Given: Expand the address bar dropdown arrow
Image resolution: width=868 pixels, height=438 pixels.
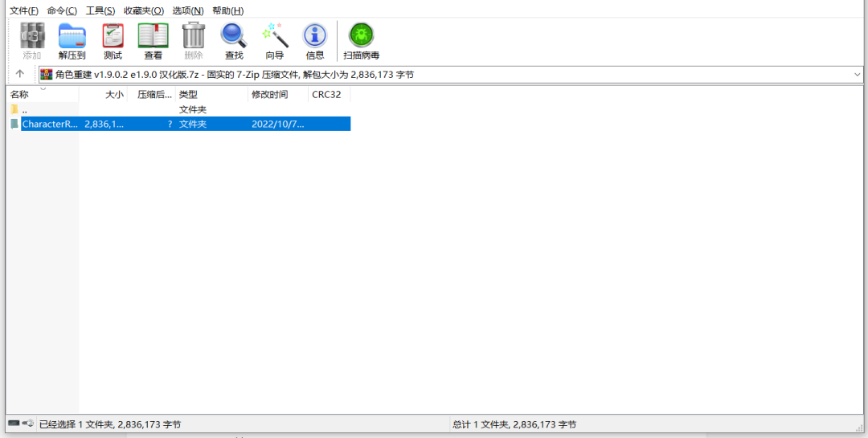Looking at the screenshot, I should [858, 74].
